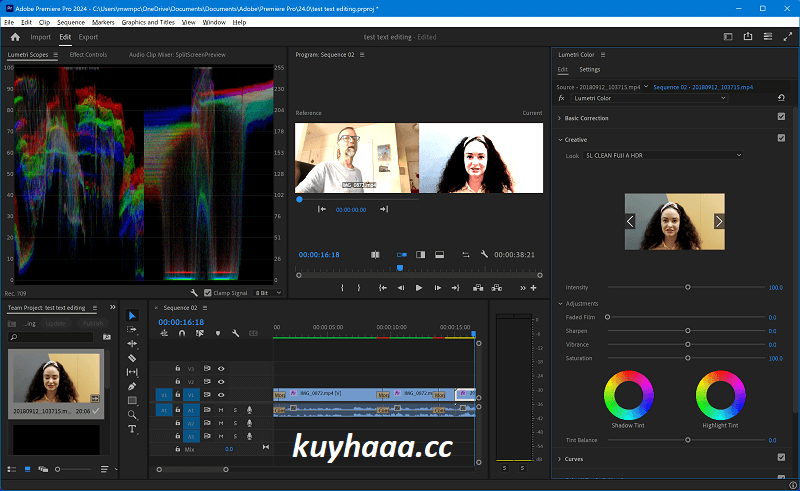The height and width of the screenshot is (491, 800).
Task: Click the Sequence 02 source link
Action: click(703, 87)
